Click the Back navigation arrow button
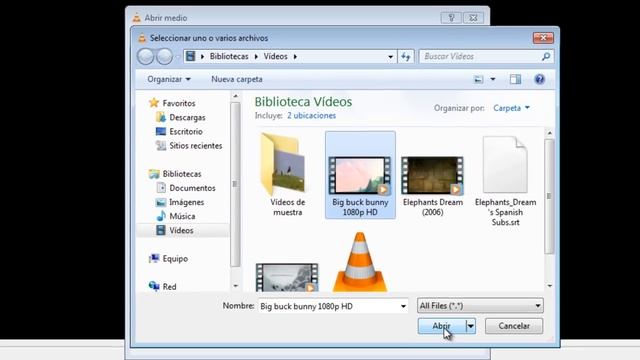 click(x=145, y=56)
